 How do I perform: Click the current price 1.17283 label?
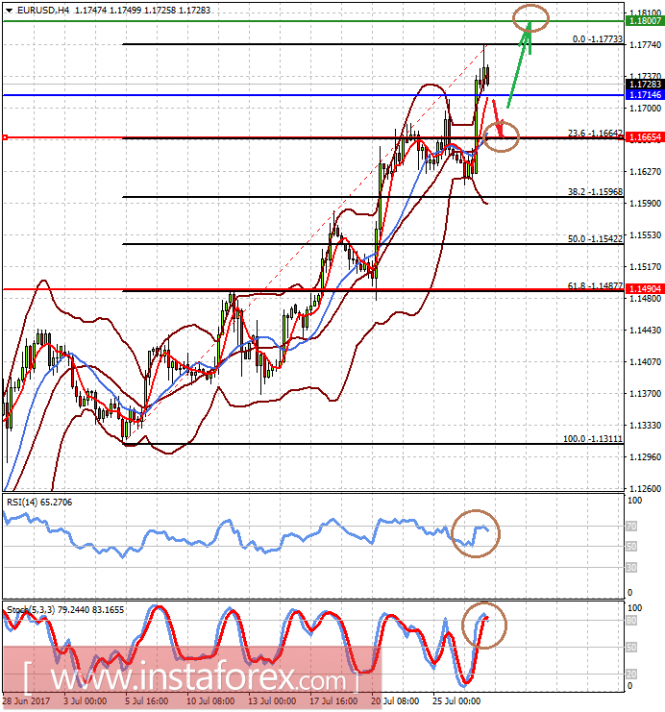[x=642, y=86]
